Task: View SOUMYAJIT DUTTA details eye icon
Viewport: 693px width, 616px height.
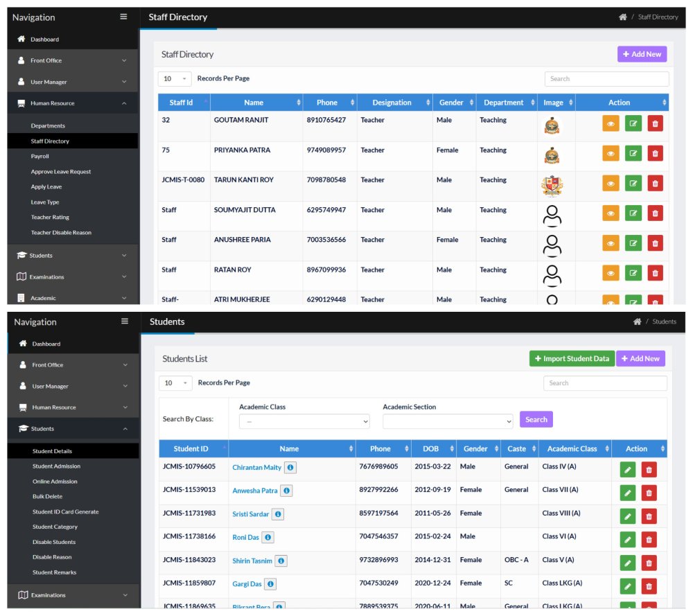Action: pos(611,213)
